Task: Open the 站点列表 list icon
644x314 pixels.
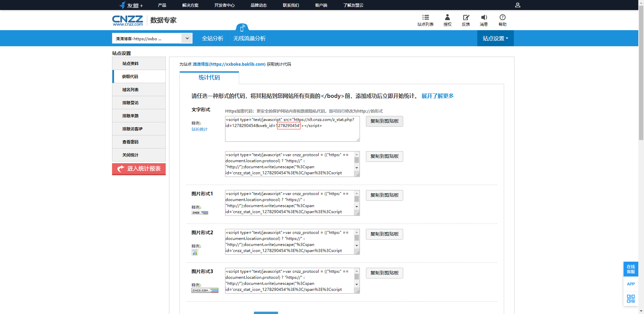Action: click(x=425, y=20)
